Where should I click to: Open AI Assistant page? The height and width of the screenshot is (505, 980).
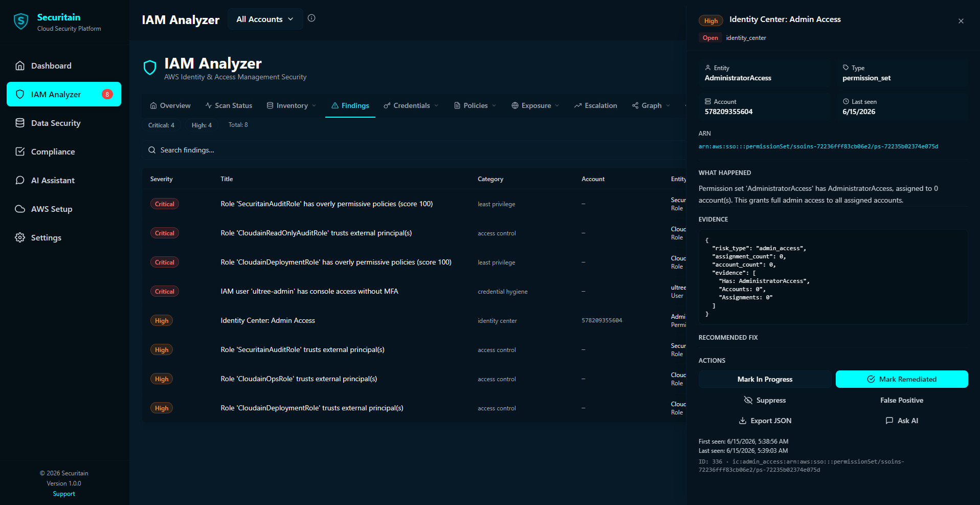(x=64, y=180)
